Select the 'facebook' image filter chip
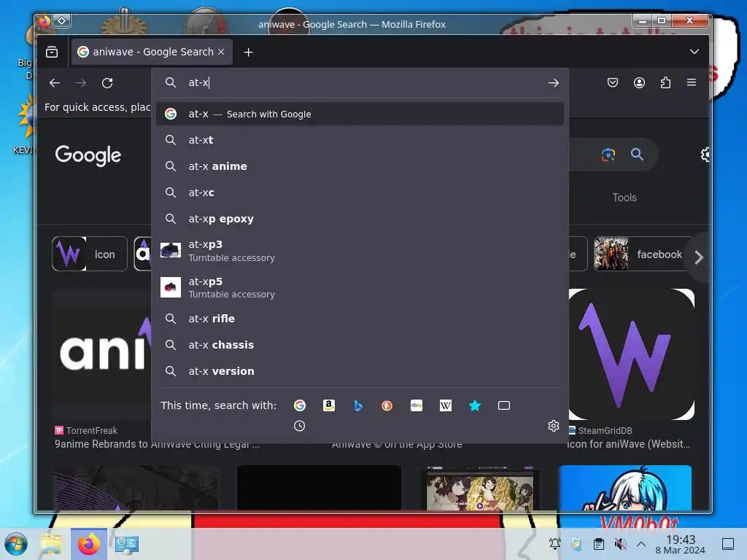Image resolution: width=747 pixels, height=560 pixels. (642, 254)
